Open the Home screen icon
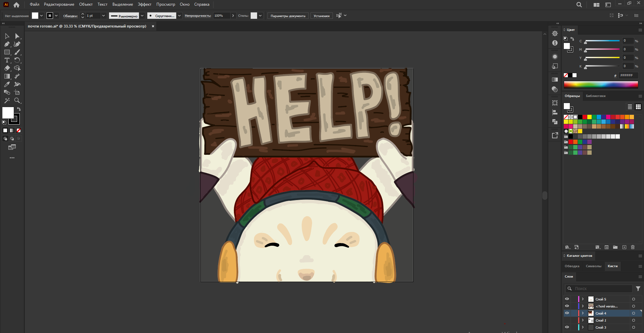 (x=16, y=5)
